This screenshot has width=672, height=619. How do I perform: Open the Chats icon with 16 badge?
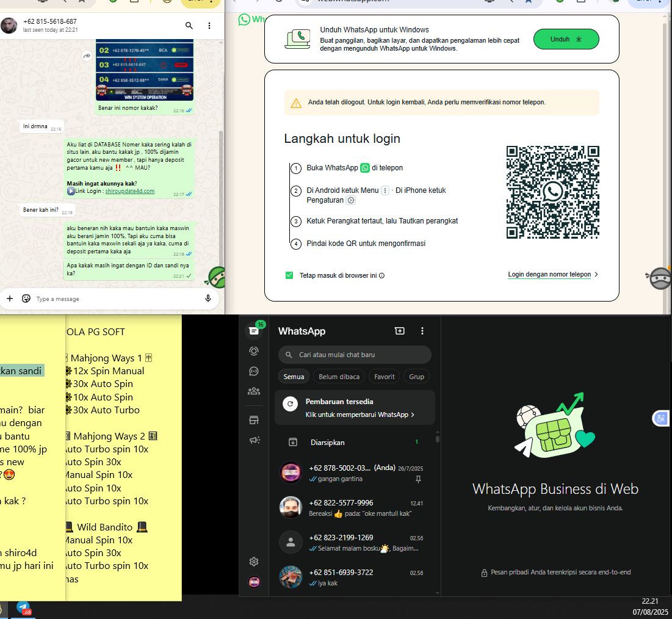coord(254,331)
